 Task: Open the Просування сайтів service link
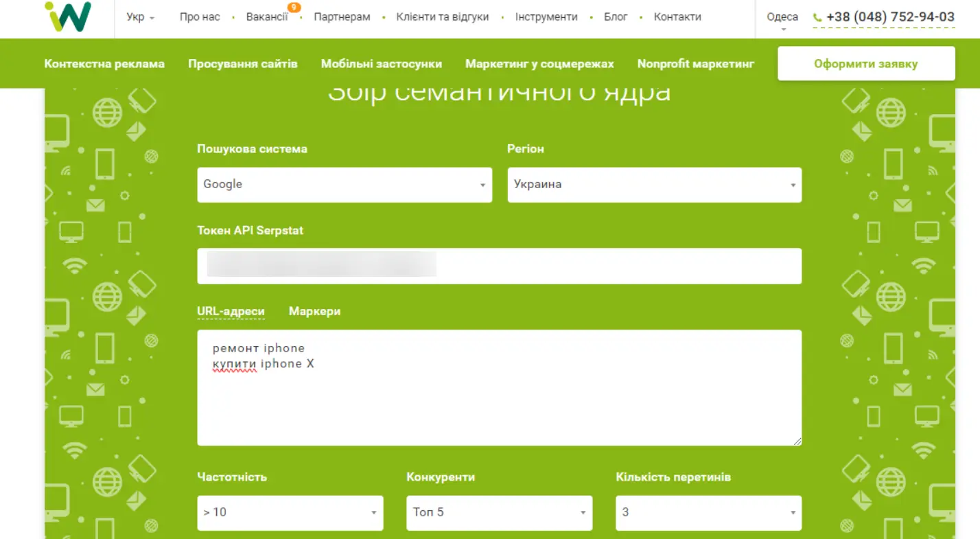pyautogui.click(x=243, y=64)
